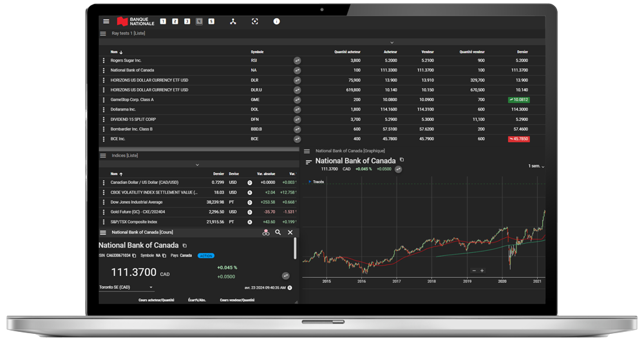Close the National Bank of Canada Cours panel

click(x=290, y=232)
